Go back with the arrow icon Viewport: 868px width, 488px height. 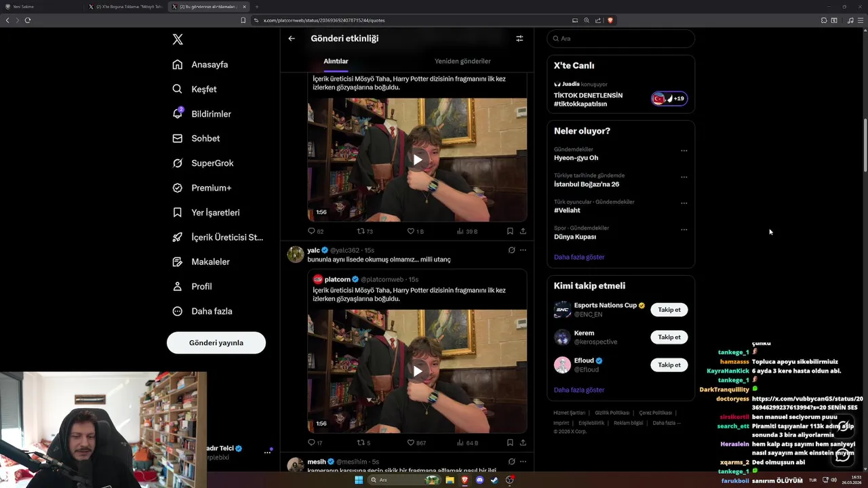click(292, 39)
